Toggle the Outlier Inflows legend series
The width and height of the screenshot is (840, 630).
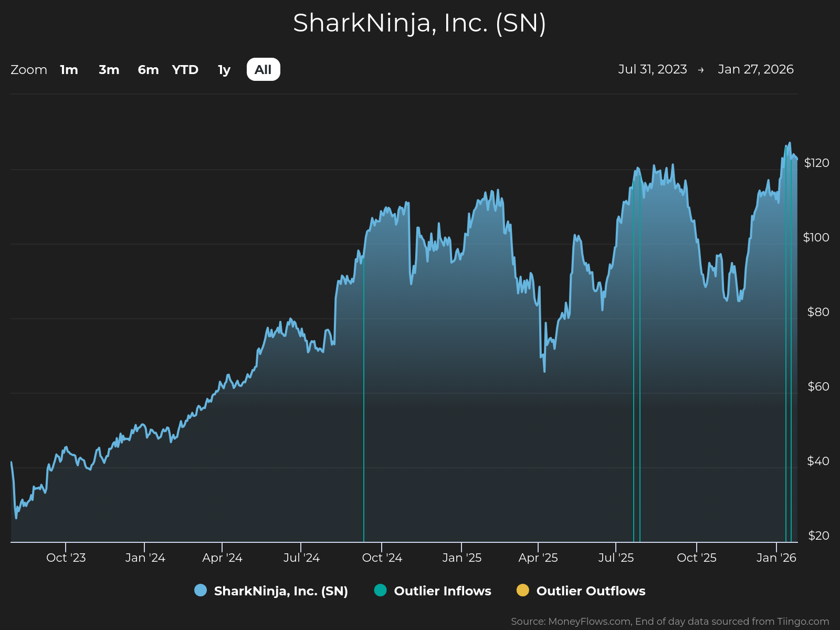(x=433, y=591)
